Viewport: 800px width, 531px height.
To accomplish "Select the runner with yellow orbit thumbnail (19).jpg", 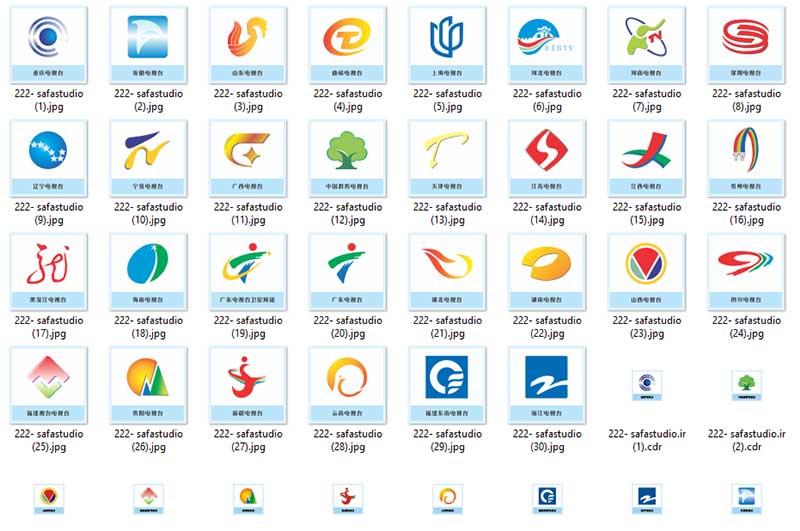I will click(x=248, y=272).
